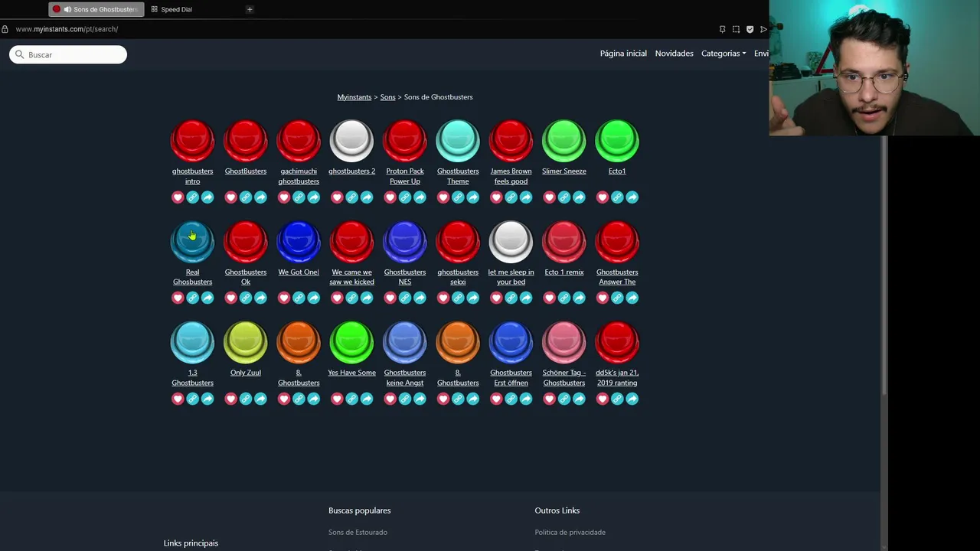Screen dimensions: 980x551
Task: Play the red GhostBusters sound button
Action: (x=246, y=141)
